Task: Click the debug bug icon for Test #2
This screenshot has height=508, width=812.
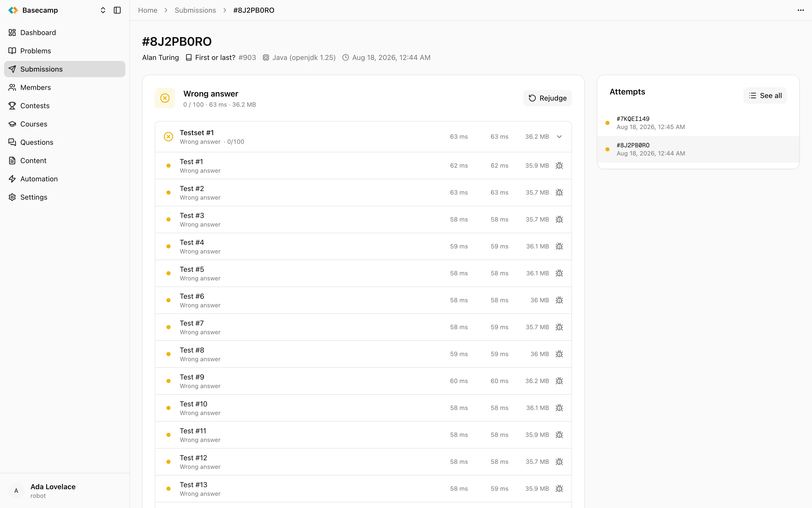Action: pyautogui.click(x=559, y=193)
